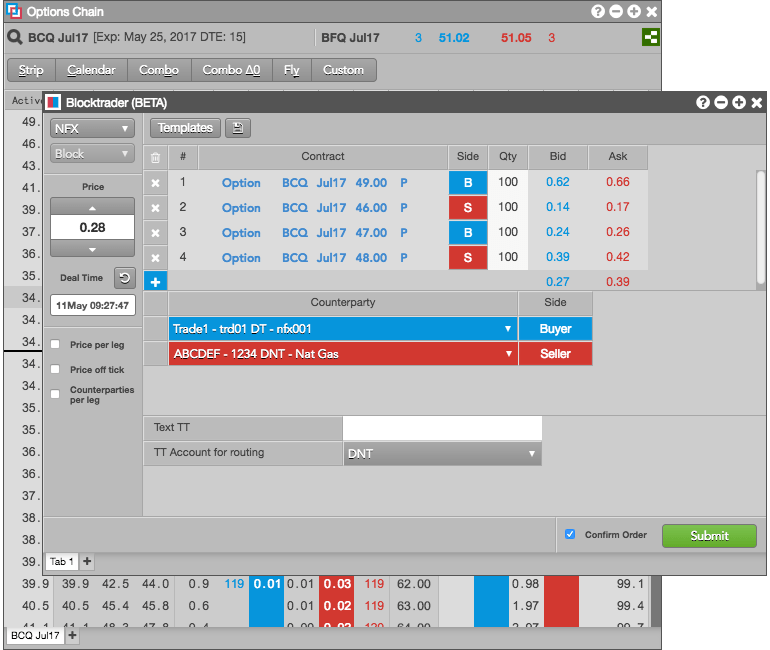Click the Custom strategy tab
The image size is (770, 650).
click(343, 70)
